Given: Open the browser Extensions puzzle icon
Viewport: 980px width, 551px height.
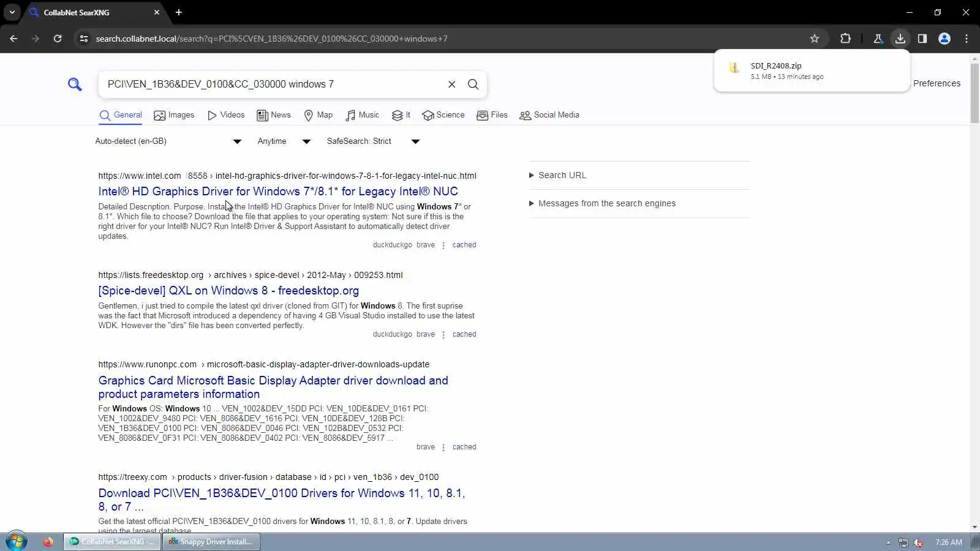Looking at the screenshot, I should [845, 39].
